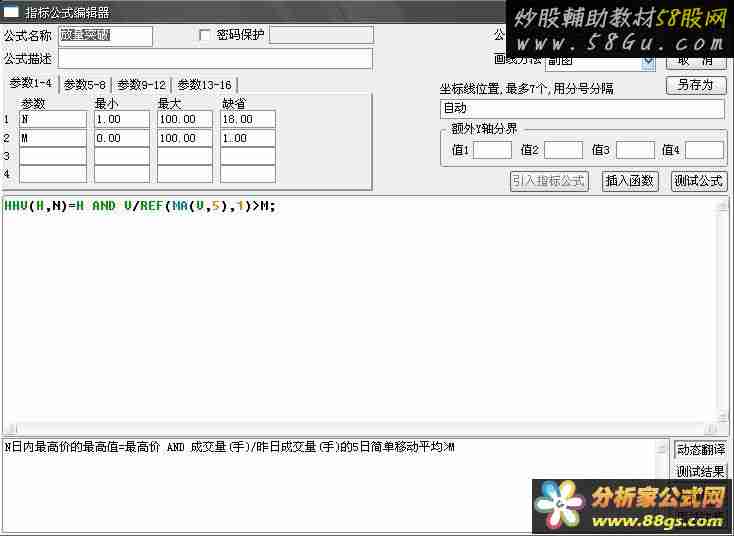Click parameter 2 name field M

pyautogui.click(x=53, y=138)
